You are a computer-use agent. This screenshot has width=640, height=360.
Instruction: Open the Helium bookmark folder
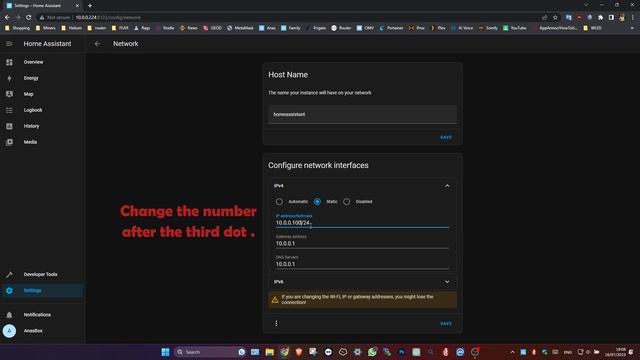[x=71, y=28]
